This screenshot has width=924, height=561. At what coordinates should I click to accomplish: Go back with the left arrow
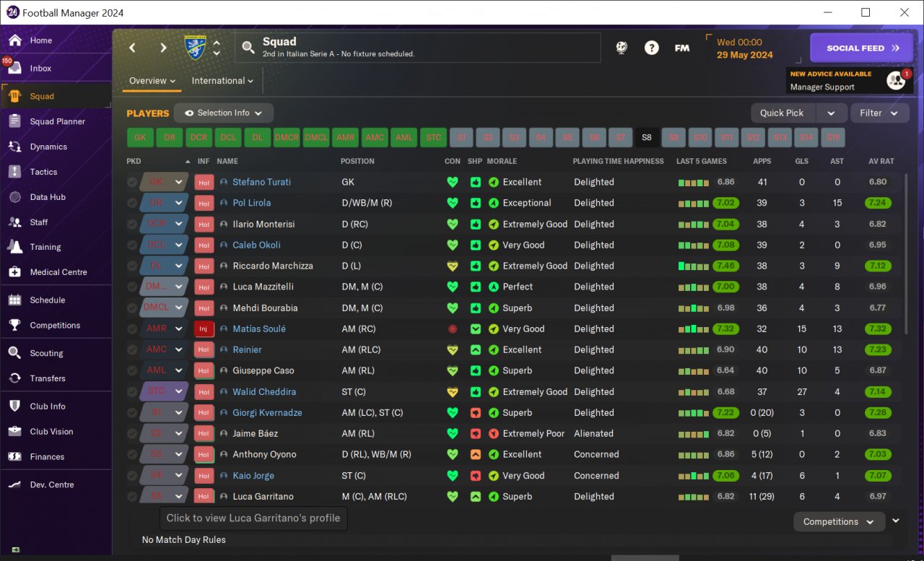pos(132,48)
